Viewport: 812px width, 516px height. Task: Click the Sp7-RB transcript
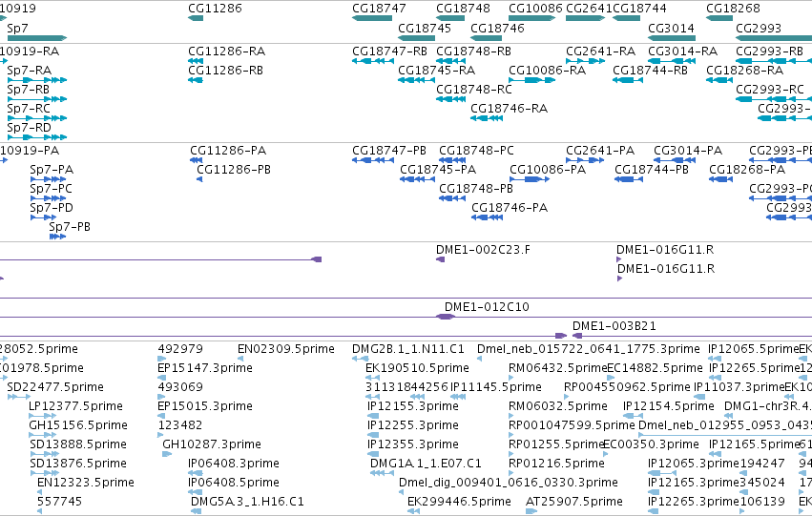29,90
